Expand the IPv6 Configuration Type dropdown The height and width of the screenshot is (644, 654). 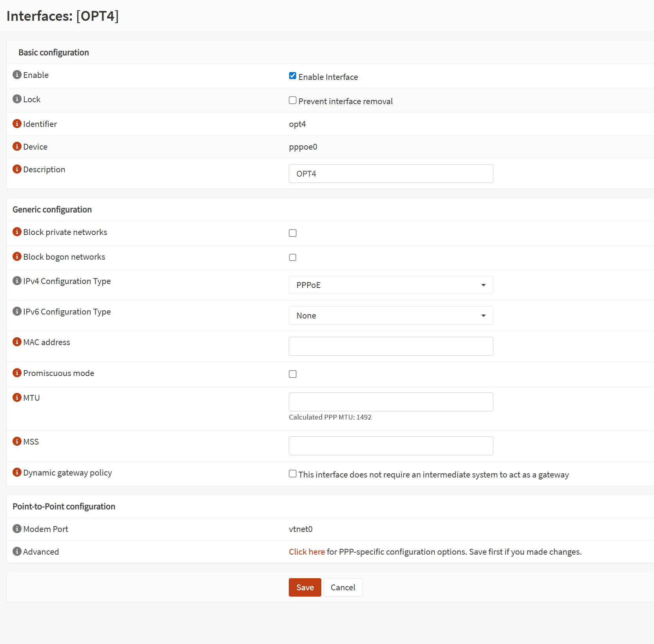391,316
